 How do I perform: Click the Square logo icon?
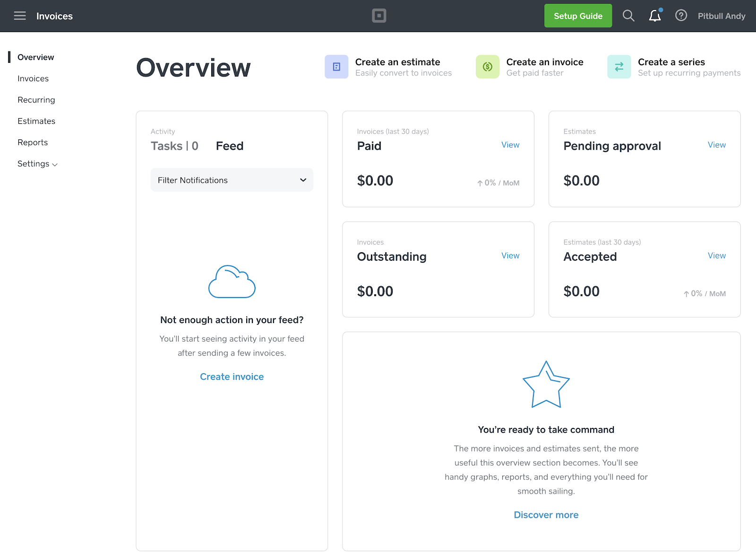click(x=378, y=16)
